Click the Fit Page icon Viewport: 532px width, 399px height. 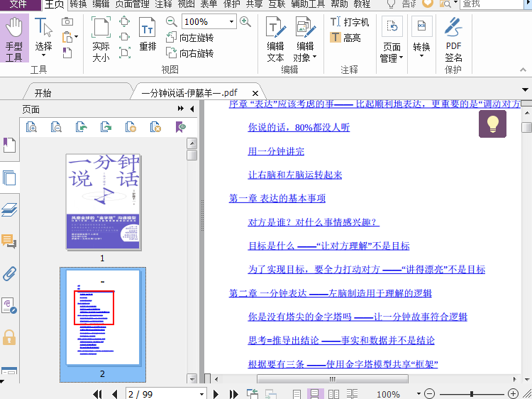pos(125,22)
